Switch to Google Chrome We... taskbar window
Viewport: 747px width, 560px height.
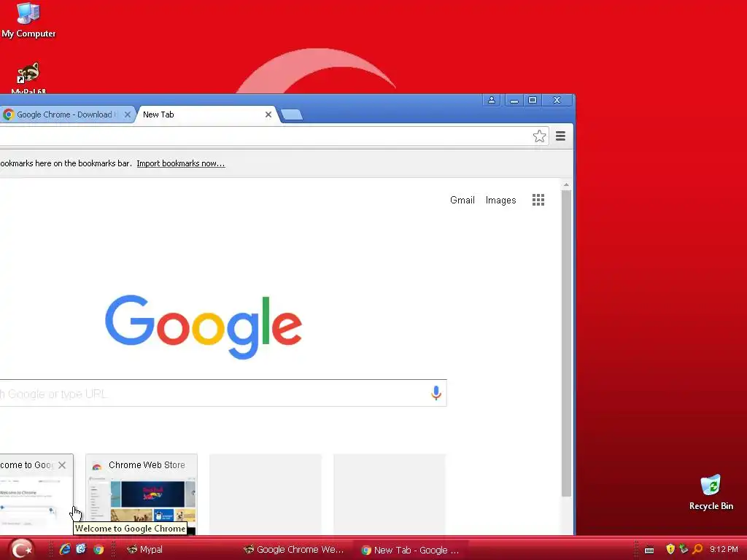point(293,550)
